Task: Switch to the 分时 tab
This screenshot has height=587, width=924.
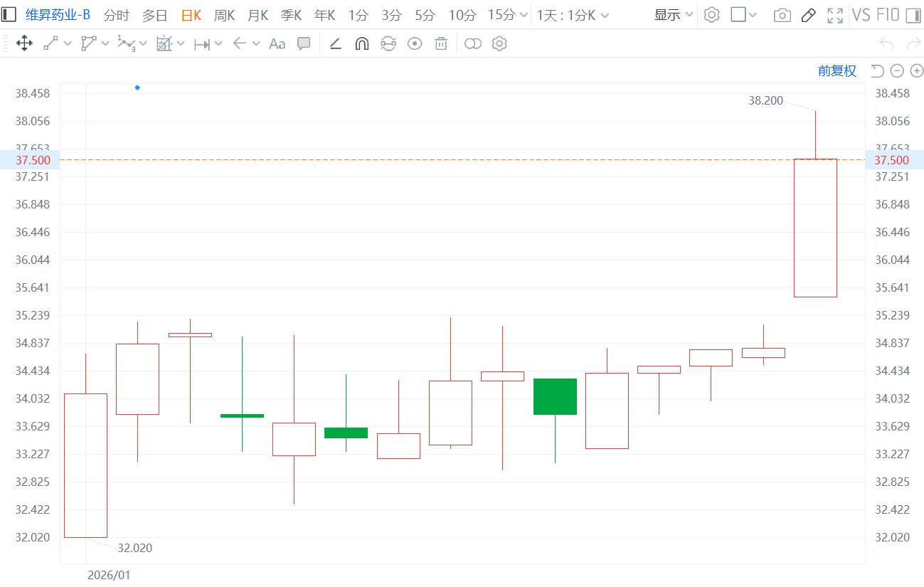Action: [x=117, y=15]
